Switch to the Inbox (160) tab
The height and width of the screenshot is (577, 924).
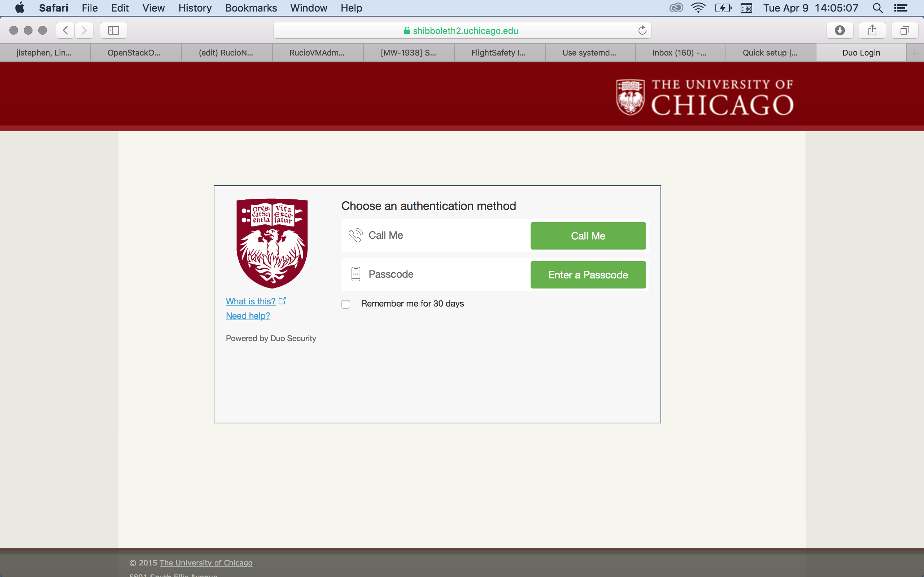click(x=680, y=53)
